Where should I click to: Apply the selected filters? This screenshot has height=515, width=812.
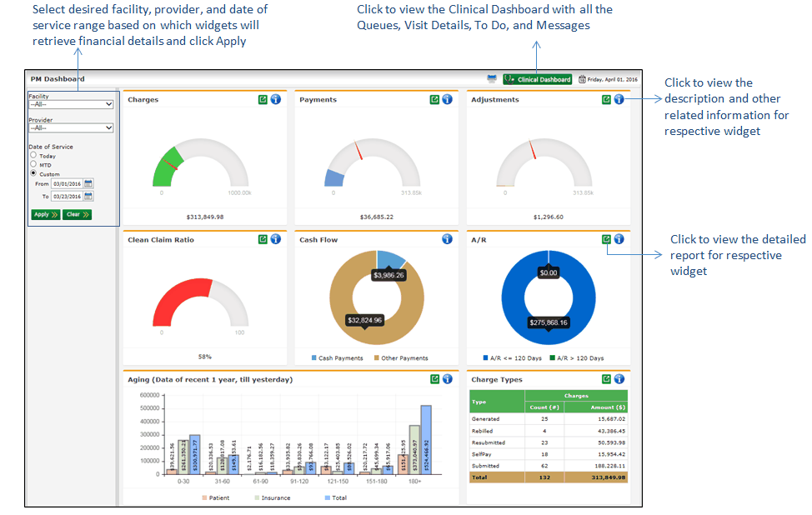tap(46, 214)
